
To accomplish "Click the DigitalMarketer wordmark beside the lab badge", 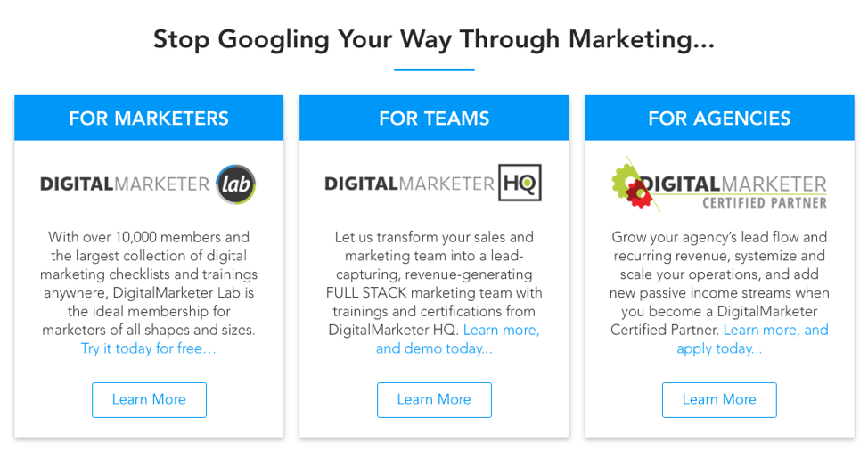I will (125, 184).
